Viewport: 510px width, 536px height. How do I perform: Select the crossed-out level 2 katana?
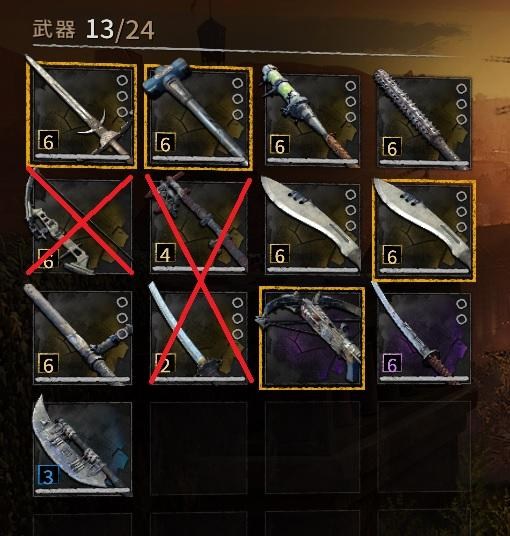(x=198, y=338)
